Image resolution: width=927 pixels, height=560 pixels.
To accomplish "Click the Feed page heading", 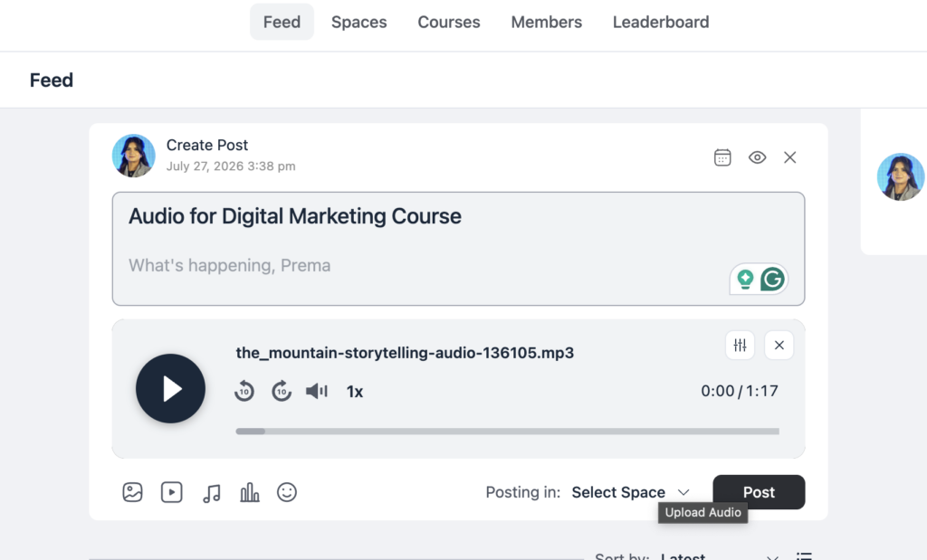I will (x=52, y=81).
